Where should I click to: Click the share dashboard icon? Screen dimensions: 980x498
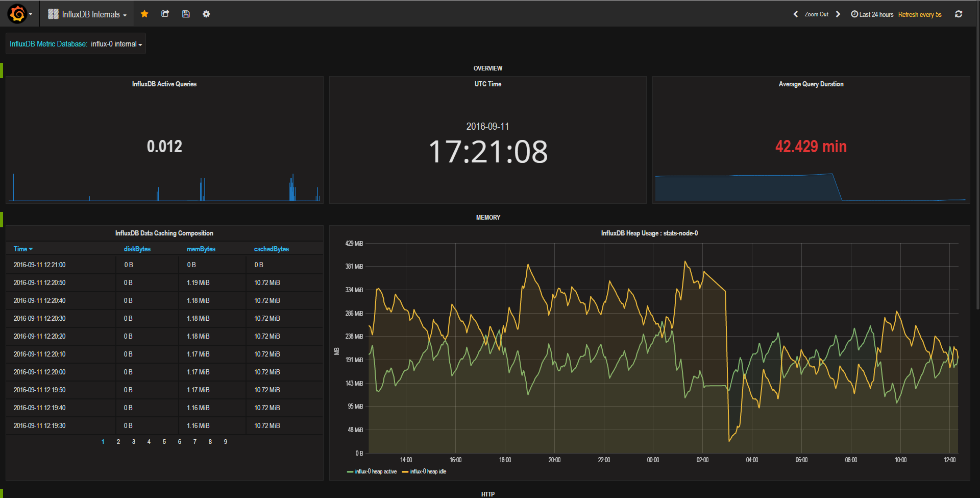point(165,14)
